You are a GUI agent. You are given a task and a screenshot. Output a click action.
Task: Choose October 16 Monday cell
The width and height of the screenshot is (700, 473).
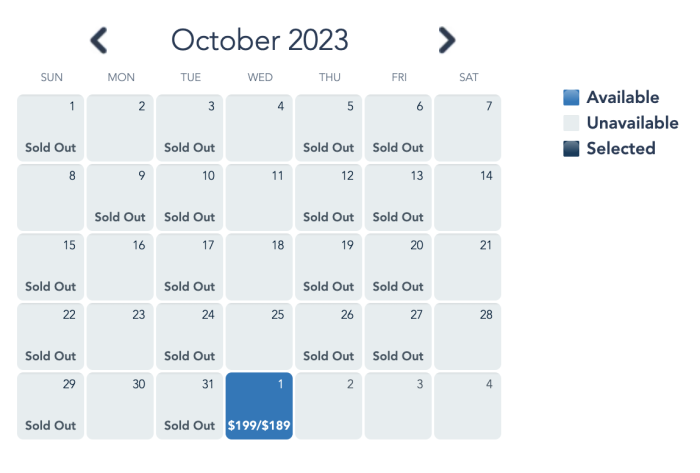(120, 267)
